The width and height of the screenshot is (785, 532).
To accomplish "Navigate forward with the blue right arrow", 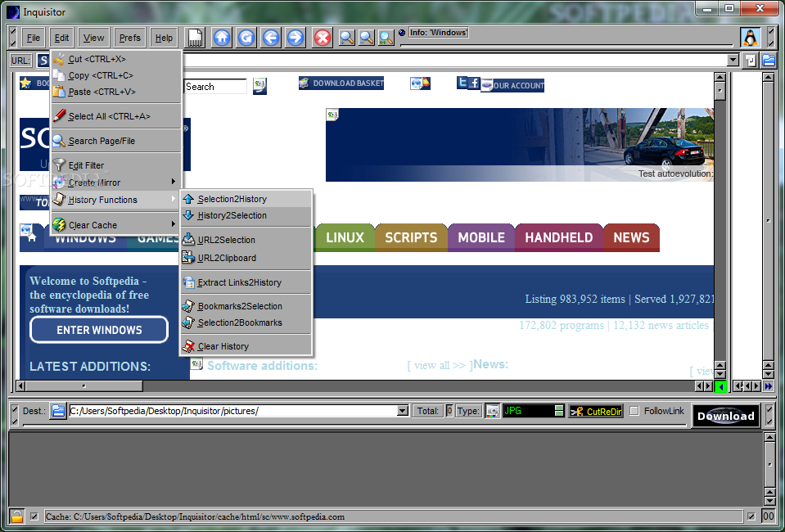I will [x=296, y=38].
